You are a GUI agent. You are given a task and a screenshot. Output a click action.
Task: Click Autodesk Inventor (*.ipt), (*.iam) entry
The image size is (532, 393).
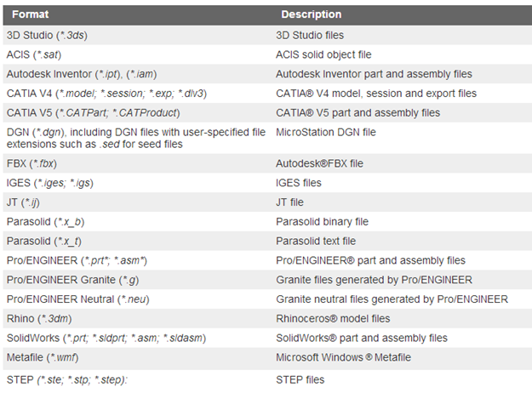82,74
